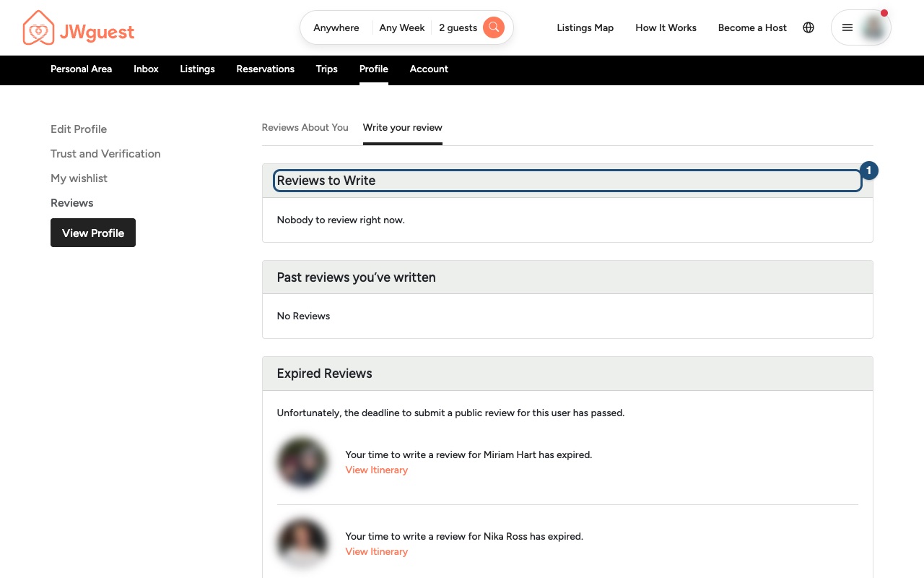Click Nika Ross review expired message
Screen dimensions: 924x578
pos(465,537)
